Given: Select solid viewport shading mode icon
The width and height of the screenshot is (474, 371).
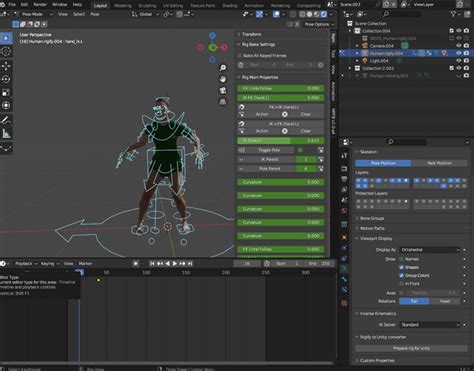Looking at the screenshot, I should (x=310, y=14).
